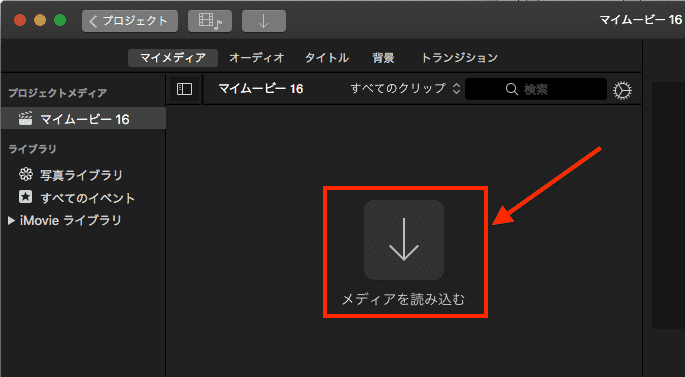Click the flower icon for 写真ライブラリ
685x377 pixels.
pyautogui.click(x=25, y=174)
